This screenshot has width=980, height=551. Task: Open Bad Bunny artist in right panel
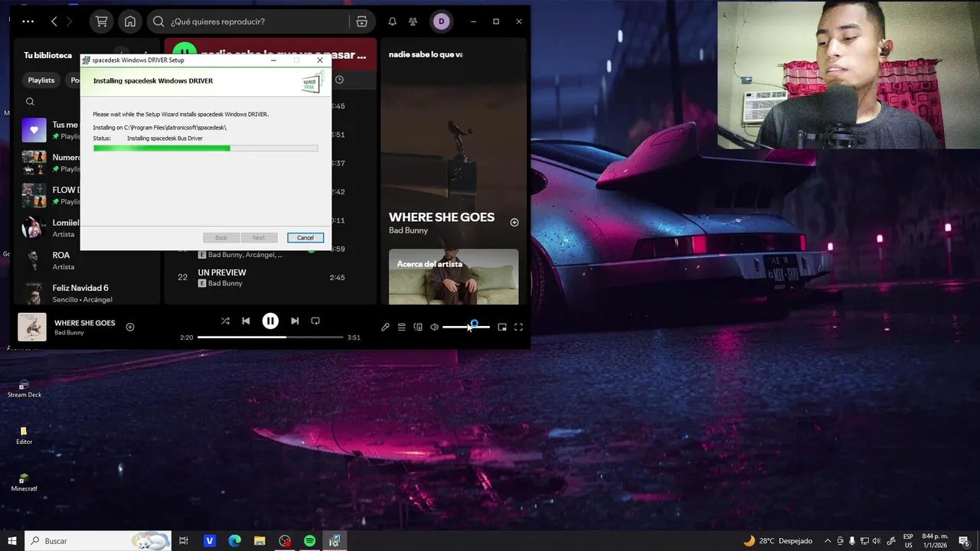pos(408,230)
